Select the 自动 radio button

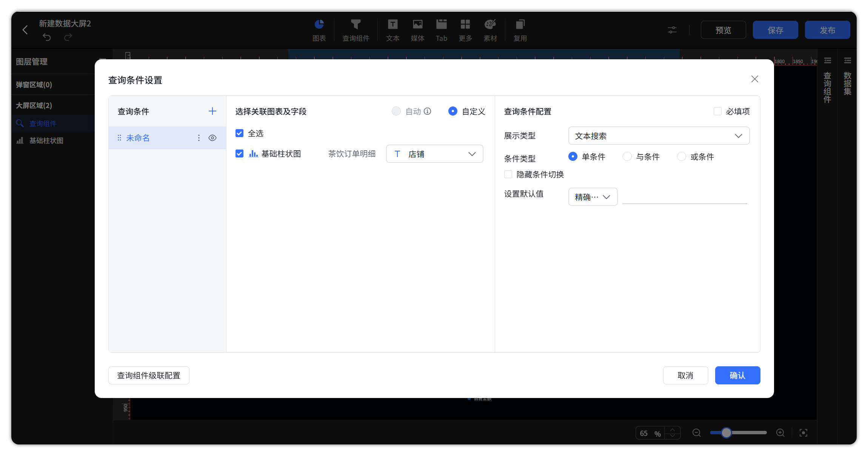(396, 111)
